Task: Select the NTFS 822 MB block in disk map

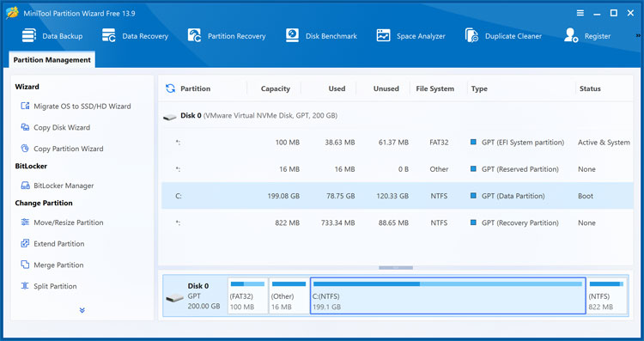Action: [x=606, y=295]
